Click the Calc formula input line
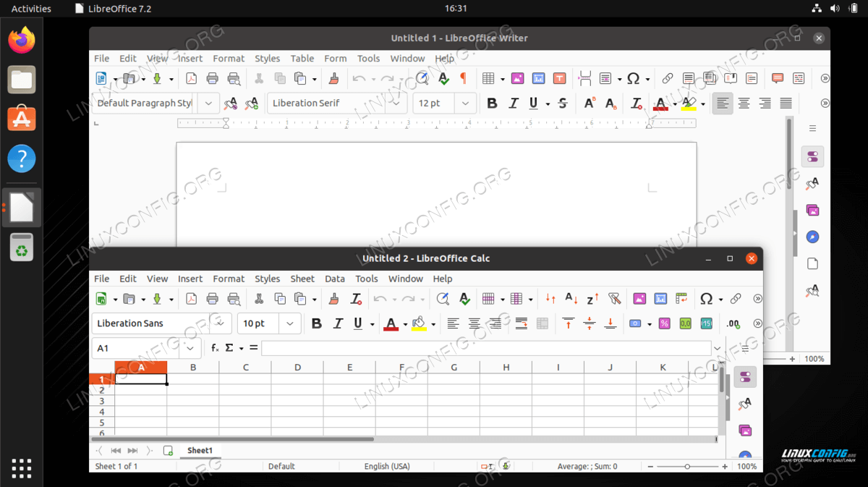 coord(486,348)
